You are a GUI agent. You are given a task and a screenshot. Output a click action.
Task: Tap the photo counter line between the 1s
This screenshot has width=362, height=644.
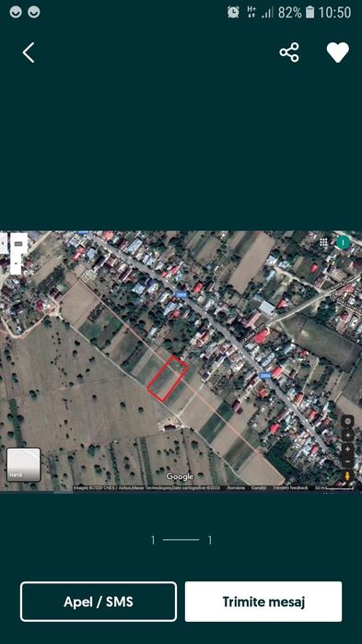pyautogui.click(x=181, y=540)
